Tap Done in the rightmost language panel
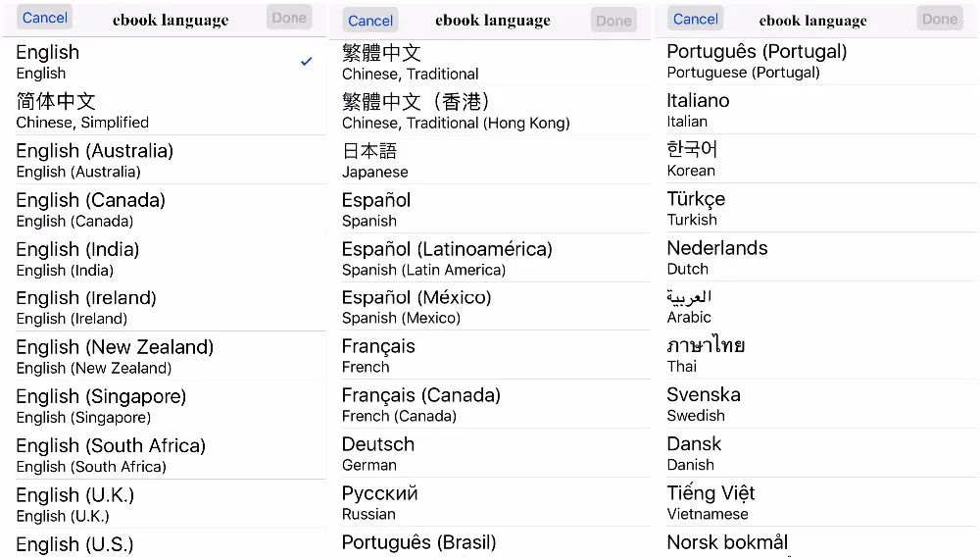980x560 pixels. pos(940,19)
